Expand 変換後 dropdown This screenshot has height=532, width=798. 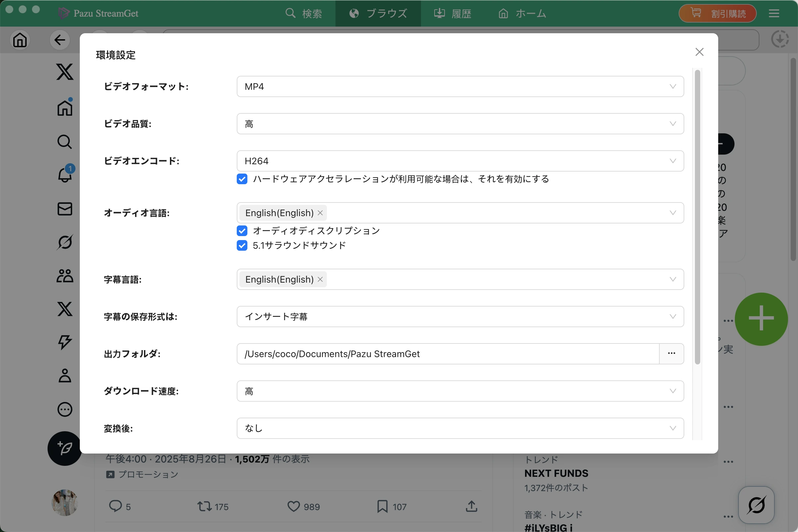click(460, 428)
